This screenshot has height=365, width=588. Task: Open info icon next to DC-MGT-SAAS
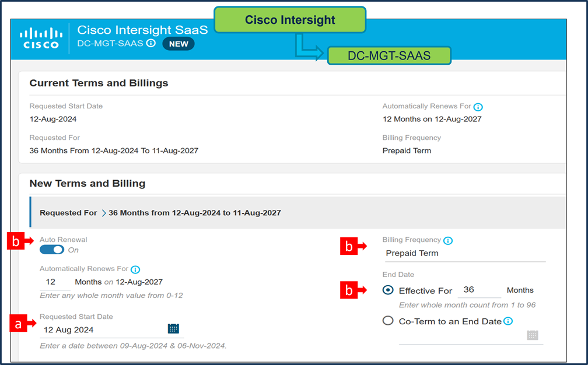click(150, 43)
